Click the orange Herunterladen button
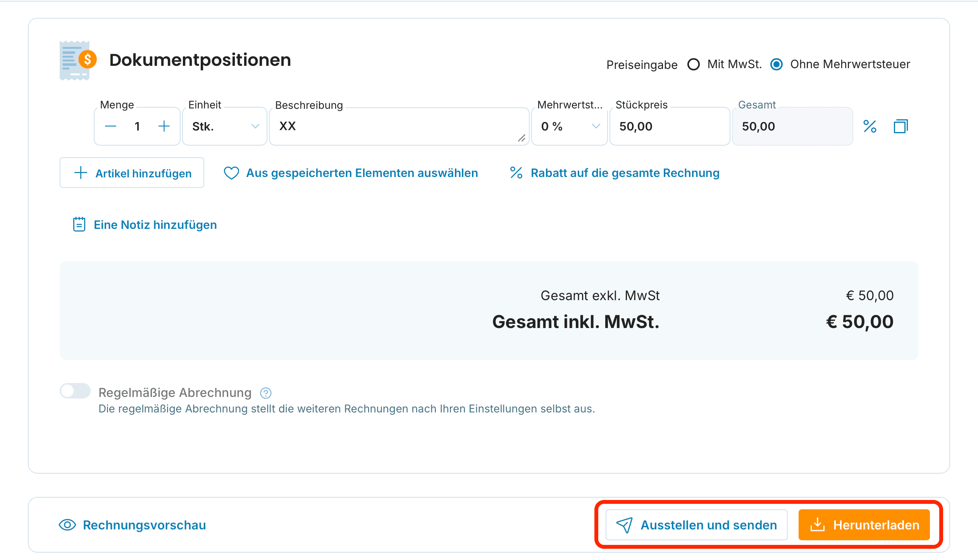The image size is (978, 560). click(864, 525)
